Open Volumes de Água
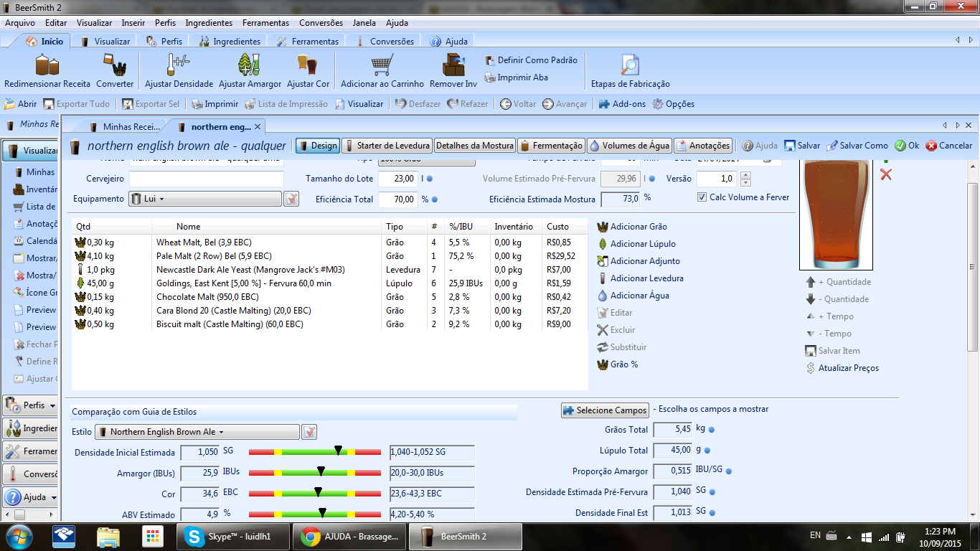Screen dimensions: 980x551 pyautogui.click(x=629, y=146)
